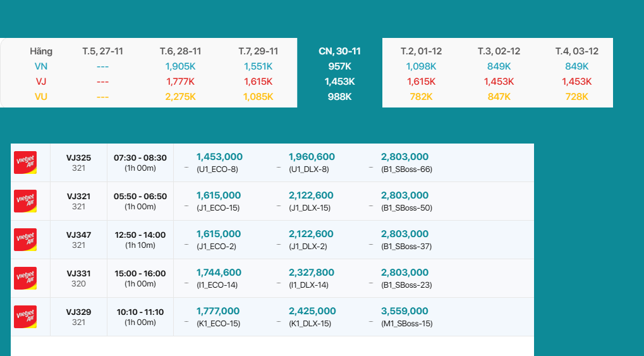Image resolution: width=644 pixels, height=356 pixels.
Task: Click the Vietjet Air logo for flight VJ329
Action: coord(25,317)
